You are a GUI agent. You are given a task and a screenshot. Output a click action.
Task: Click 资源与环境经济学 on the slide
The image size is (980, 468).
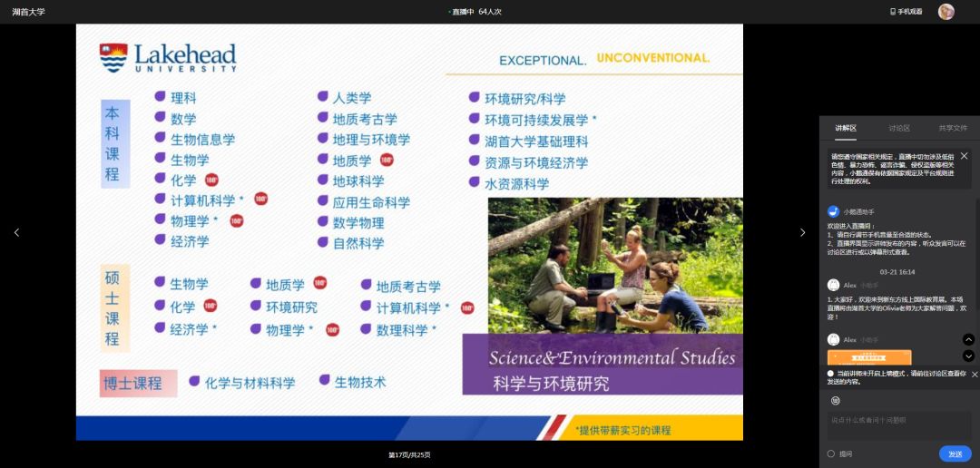(x=536, y=163)
